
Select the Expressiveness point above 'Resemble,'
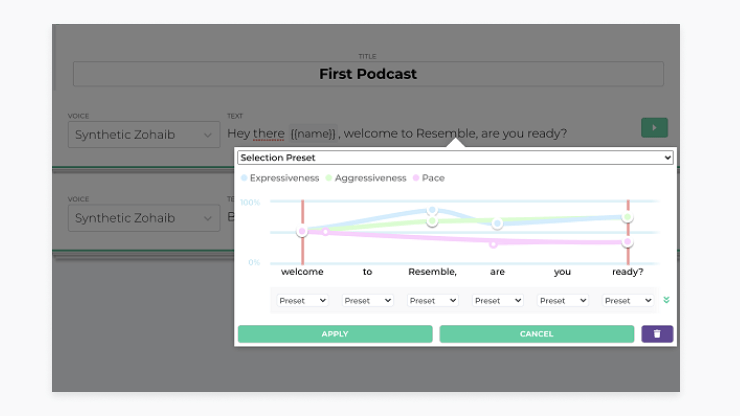[432, 210]
